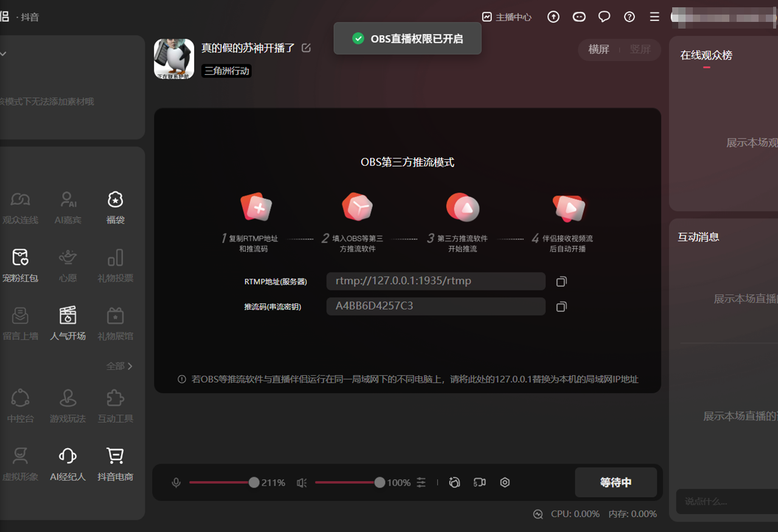This screenshot has width=778, height=532.
Task: Open 互动工具 interactive tools
Action: pos(116,406)
